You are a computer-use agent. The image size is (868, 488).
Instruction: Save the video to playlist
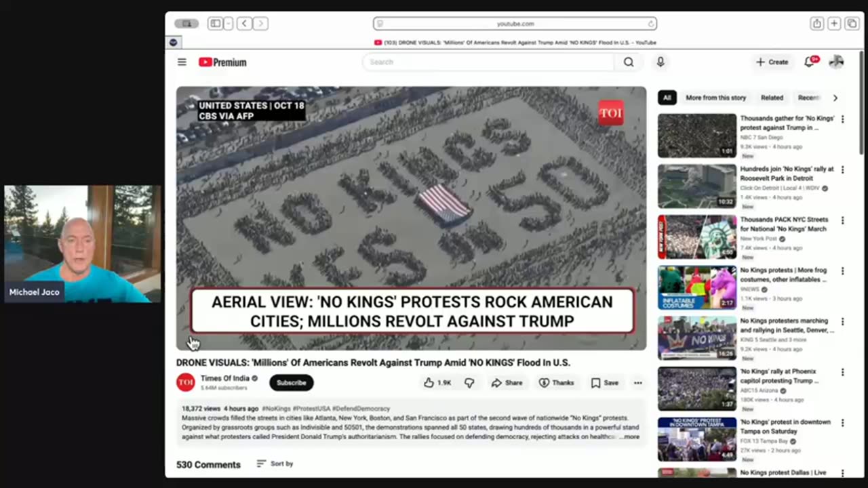coord(605,383)
